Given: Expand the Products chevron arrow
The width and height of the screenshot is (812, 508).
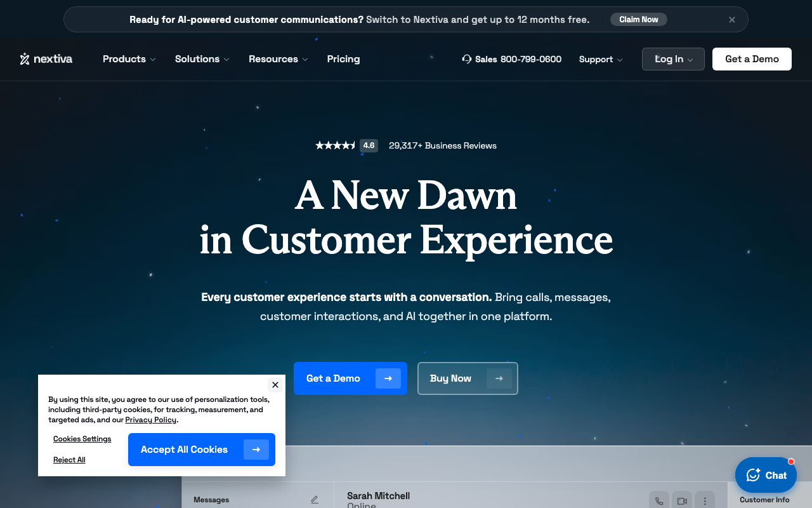Looking at the screenshot, I should [x=152, y=60].
